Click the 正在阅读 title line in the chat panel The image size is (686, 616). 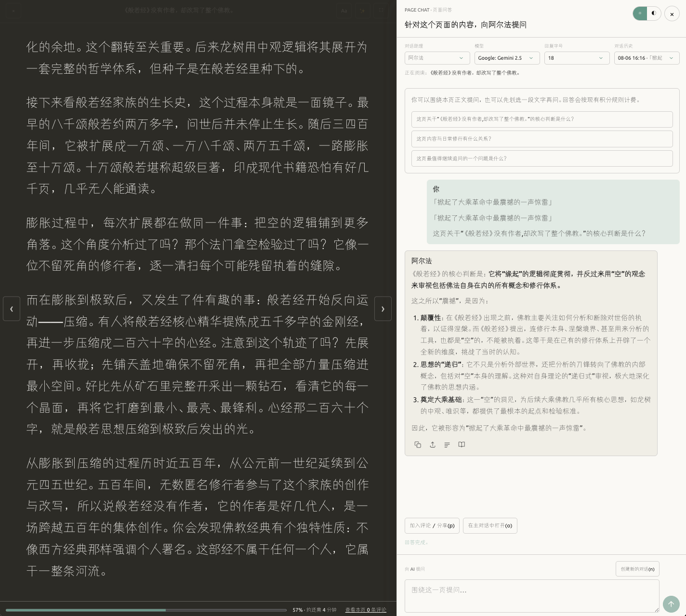click(462, 73)
